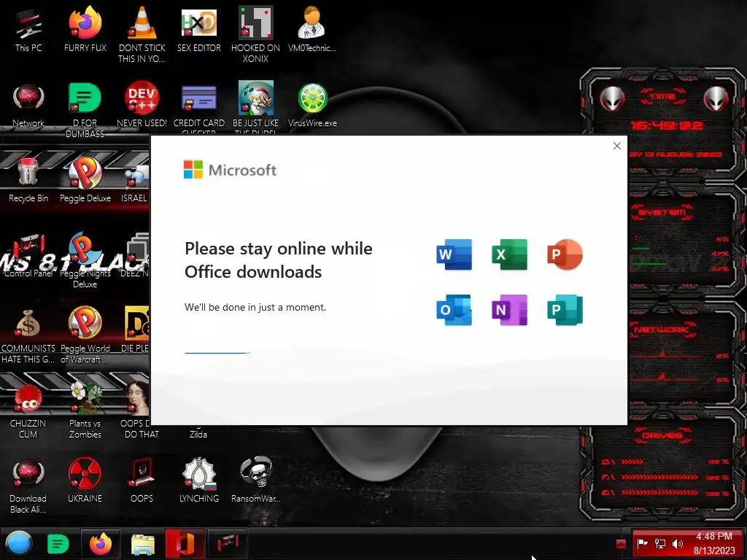
Task: Open volume speaker tray icon
Action: [x=677, y=543]
